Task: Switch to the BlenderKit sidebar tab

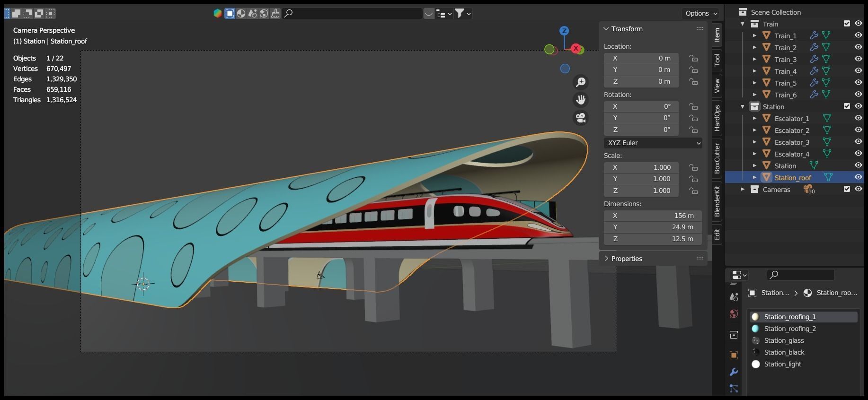Action: click(x=717, y=201)
